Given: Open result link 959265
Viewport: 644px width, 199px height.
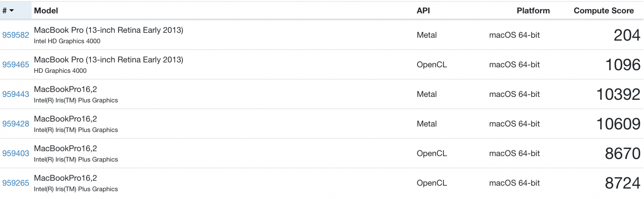Looking at the screenshot, I should click(x=16, y=183).
